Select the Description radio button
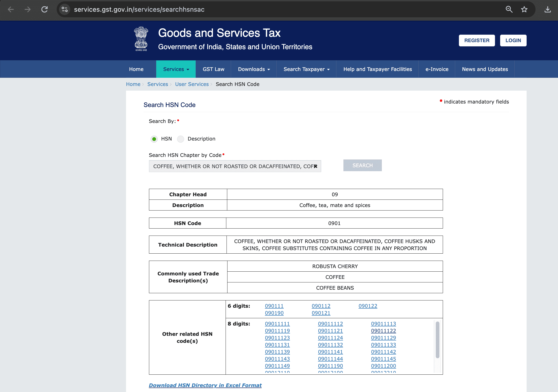 click(x=181, y=139)
